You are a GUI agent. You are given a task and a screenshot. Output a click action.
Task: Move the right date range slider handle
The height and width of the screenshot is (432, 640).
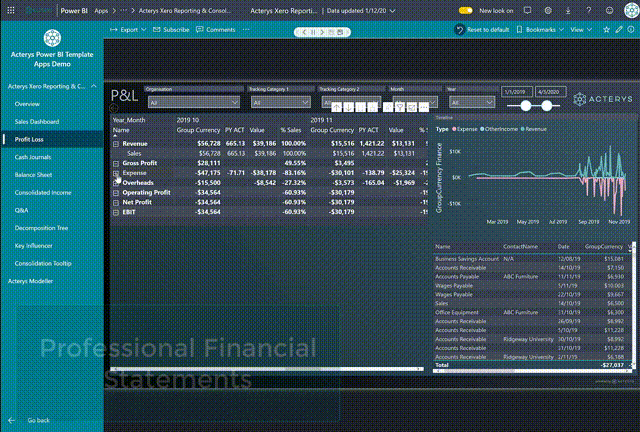(547, 106)
